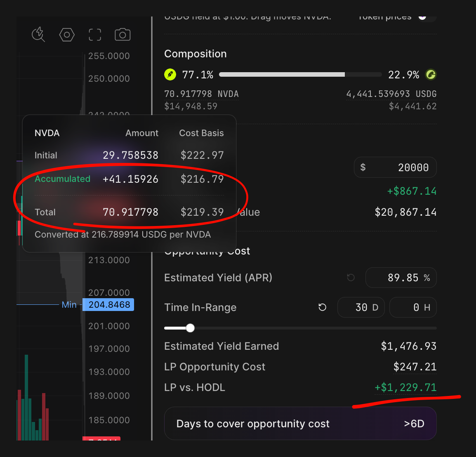The height and width of the screenshot is (457, 476).
Task: Click the Days to cover opportunity cost card
Action: (x=300, y=424)
